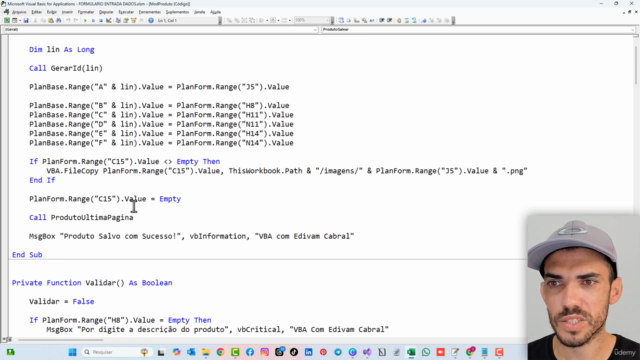The height and width of the screenshot is (360, 640).
Task: Open File Explorer from the taskbar
Action: 206,352
